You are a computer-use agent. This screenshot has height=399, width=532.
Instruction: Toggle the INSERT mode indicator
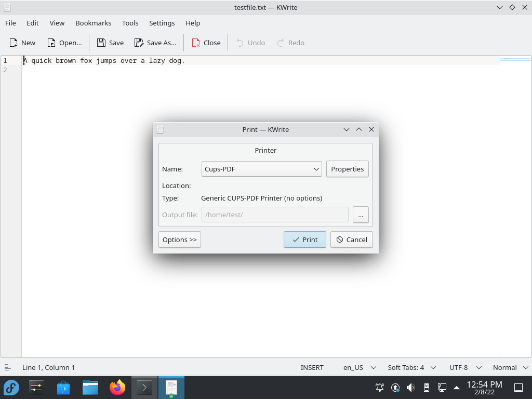click(312, 367)
